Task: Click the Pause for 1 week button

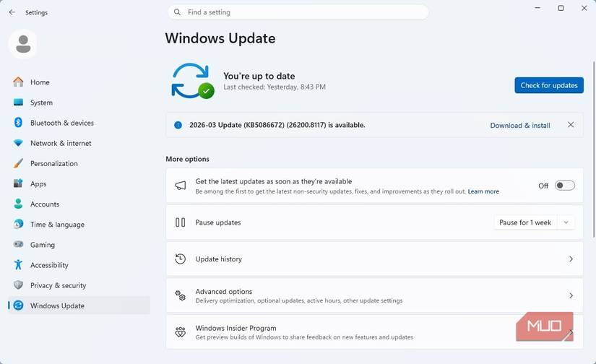Action: pos(525,222)
